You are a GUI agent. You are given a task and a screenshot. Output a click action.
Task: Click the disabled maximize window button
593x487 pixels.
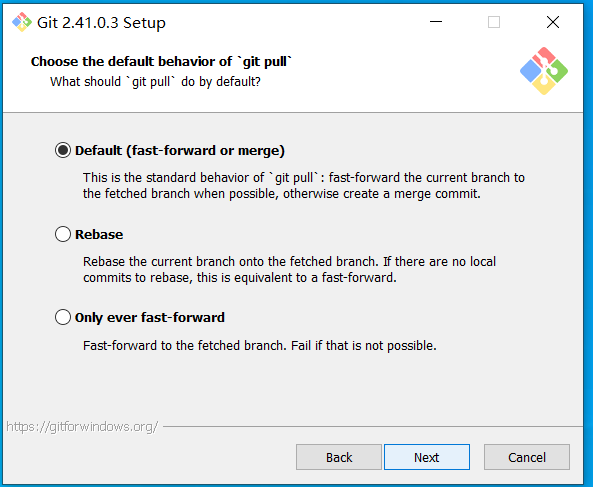click(494, 22)
